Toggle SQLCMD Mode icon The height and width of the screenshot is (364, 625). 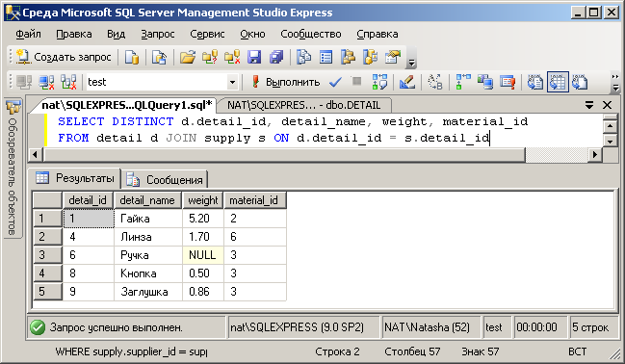click(507, 82)
